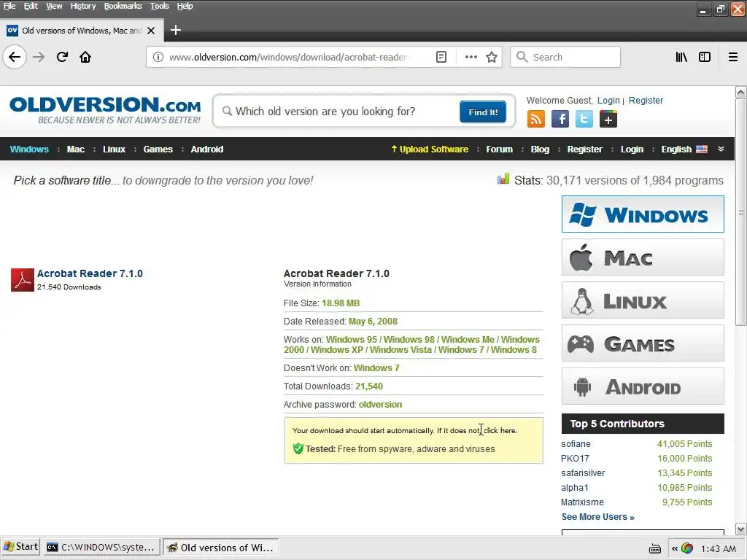Go back with the browser back arrow
The width and height of the screenshot is (747, 560).
coord(15,57)
